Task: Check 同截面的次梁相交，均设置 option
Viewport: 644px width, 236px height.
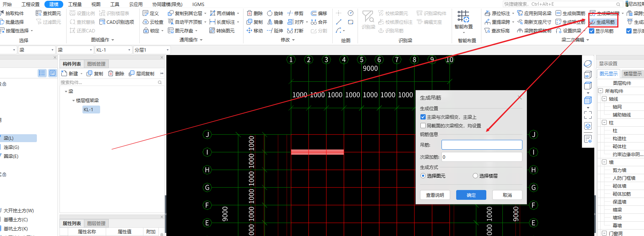Action: click(x=423, y=126)
